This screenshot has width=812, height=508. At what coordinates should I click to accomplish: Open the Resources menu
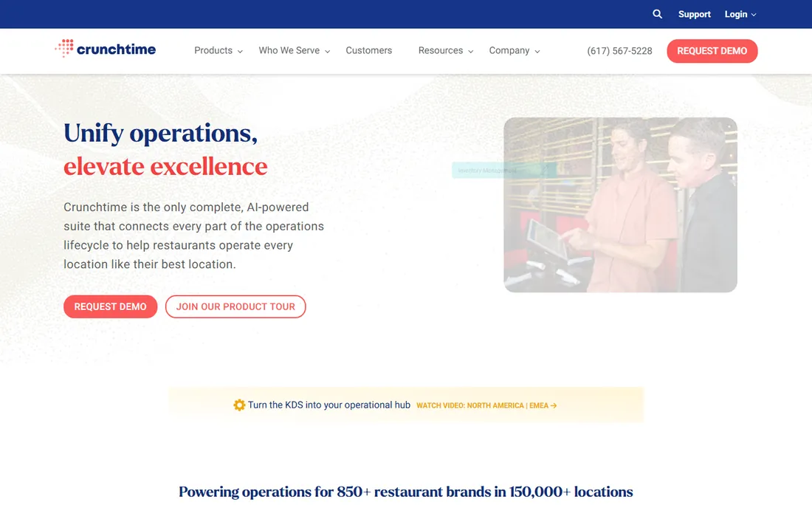tap(445, 51)
